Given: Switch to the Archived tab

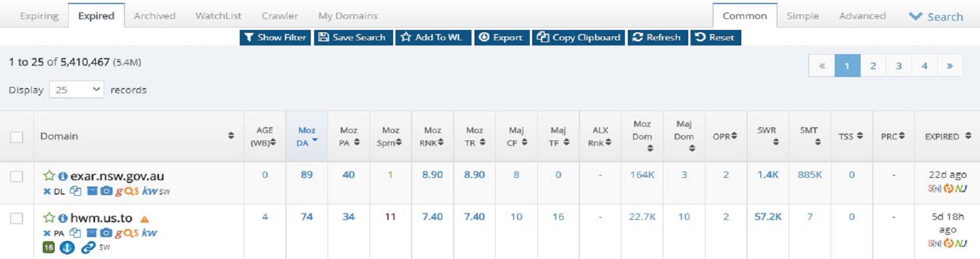Looking at the screenshot, I should pos(154,16).
